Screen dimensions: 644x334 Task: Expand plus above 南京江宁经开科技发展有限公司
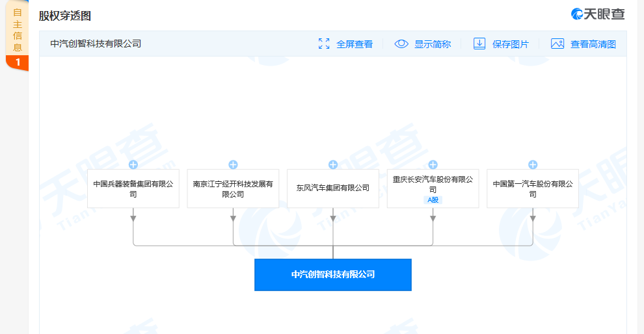tap(233, 164)
